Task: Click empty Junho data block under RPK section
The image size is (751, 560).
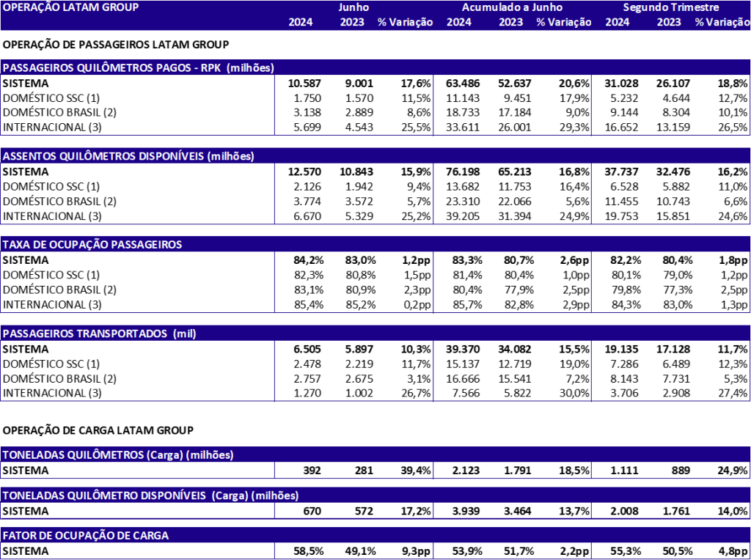Action: click(x=353, y=106)
